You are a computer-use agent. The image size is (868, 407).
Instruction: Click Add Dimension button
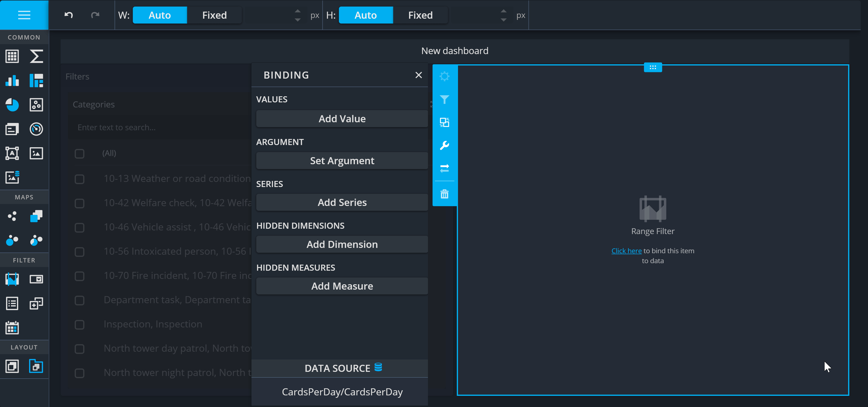[342, 244]
